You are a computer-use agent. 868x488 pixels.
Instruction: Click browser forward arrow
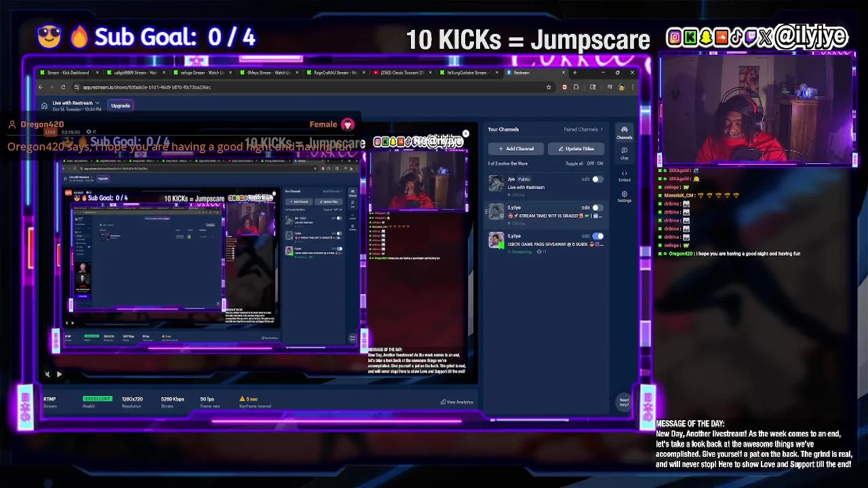pyautogui.click(x=52, y=87)
